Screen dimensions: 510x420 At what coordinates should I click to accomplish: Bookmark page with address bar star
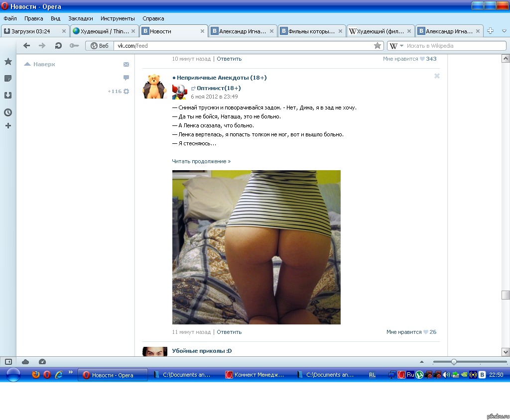tap(378, 46)
